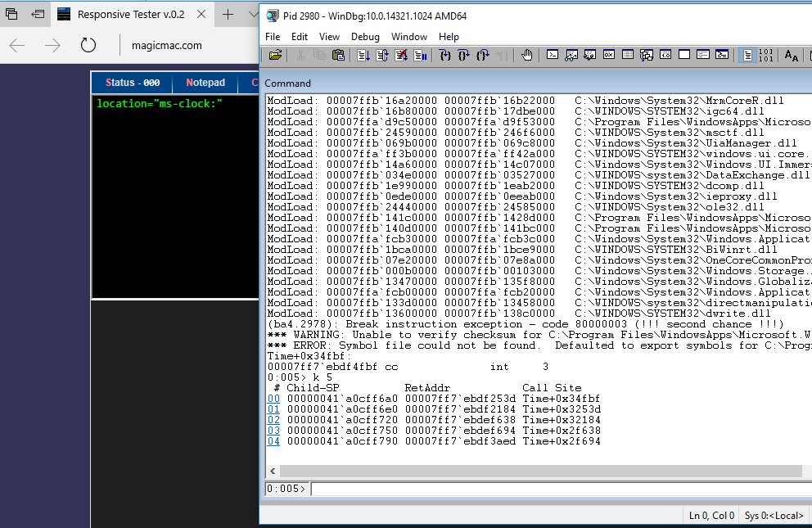Viewport: 812px width, 528px height.
Task: Click the Step Over toolbar icon
Action: click(x=463, y=56)
